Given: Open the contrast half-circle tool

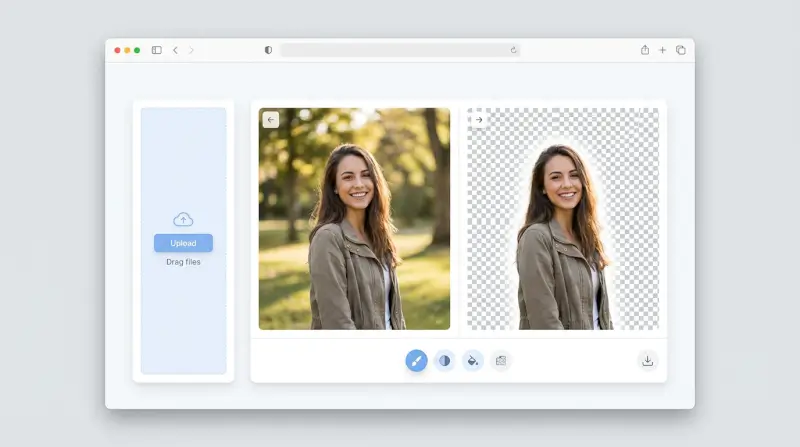Looking at the screenshot, I should pyautogui.click(x=444, y=361).
